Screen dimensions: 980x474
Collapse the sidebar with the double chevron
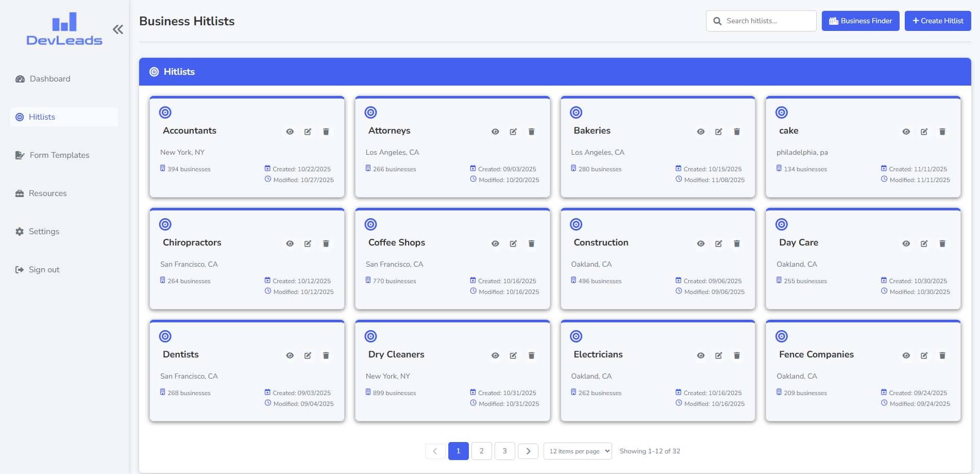point(118,29)
